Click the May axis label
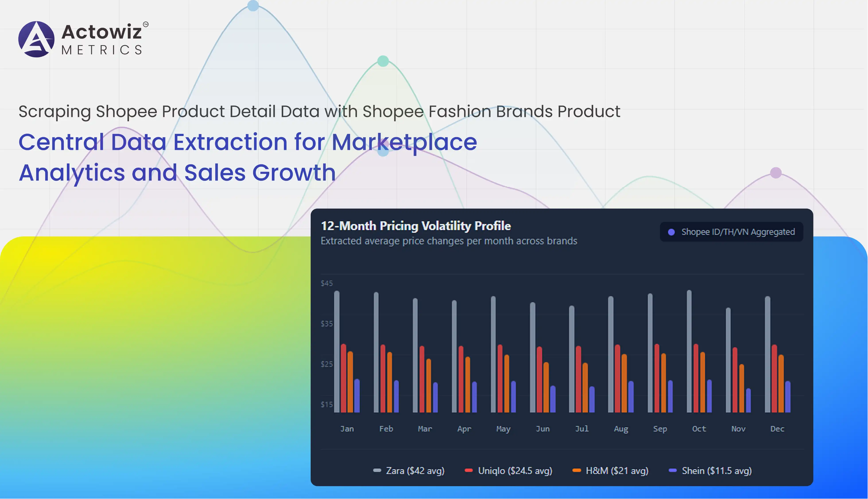Viewport: 868px width, 499px height. (504, 429)
